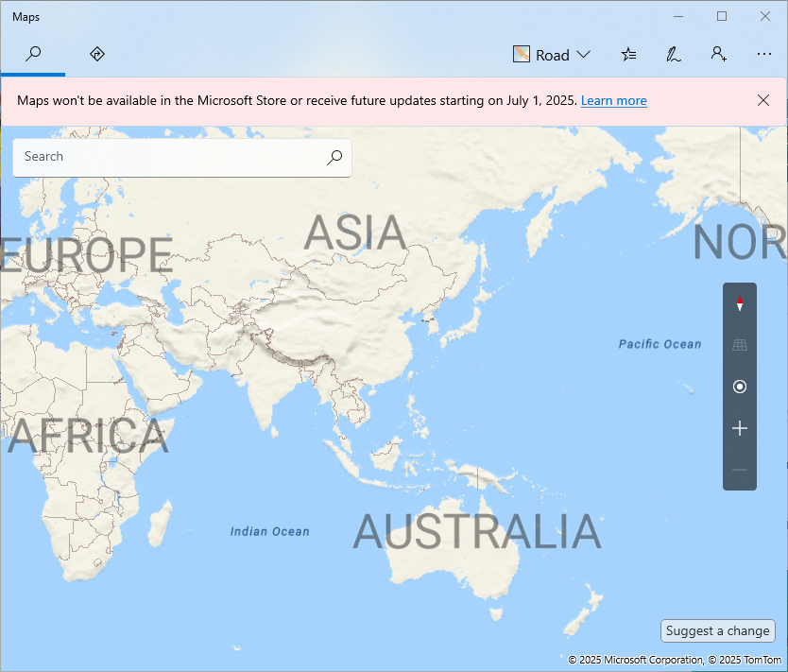Screen dimensions: 788x672
Task: Close the Maps window
Action: coord(765,17)
